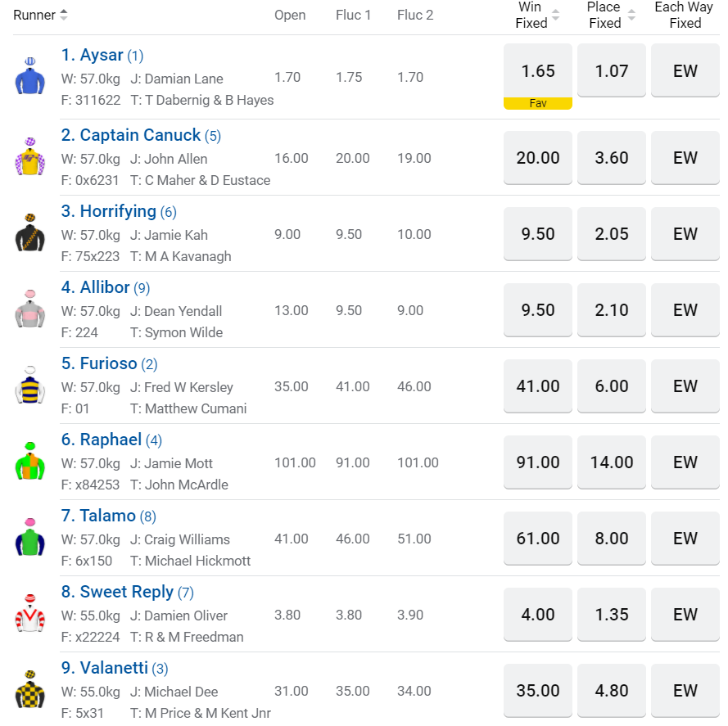Select Captain Canuck place odds 3.60
Viewport: 728px width, 726px height.
pos(612,158)
